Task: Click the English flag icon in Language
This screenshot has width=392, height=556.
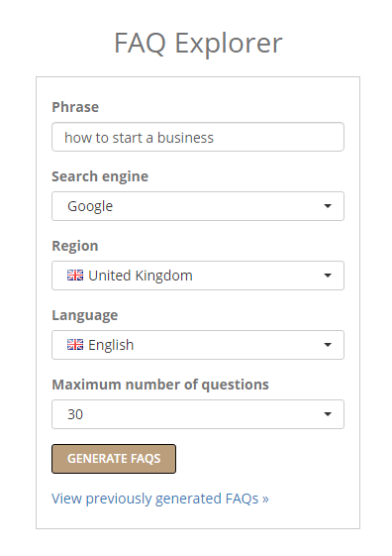Action: 75,345
